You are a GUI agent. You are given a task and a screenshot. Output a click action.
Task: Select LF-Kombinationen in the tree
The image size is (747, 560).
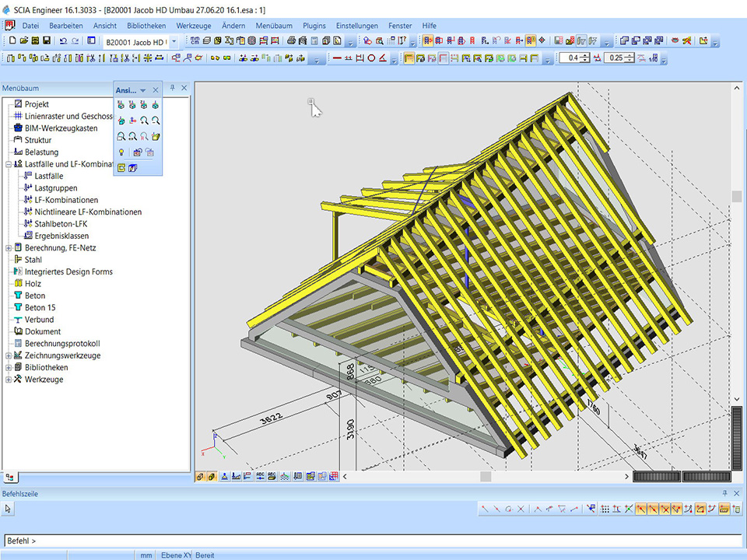(66, 200)
